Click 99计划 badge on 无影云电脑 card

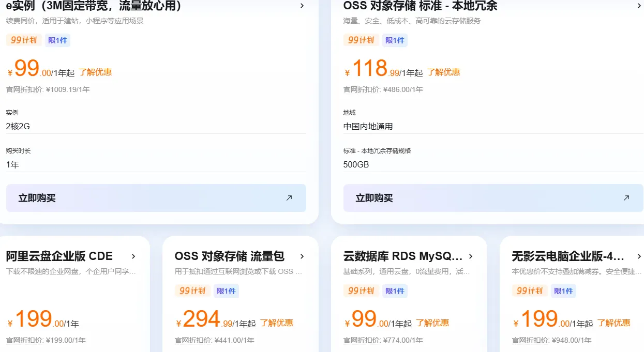pos(530,291)
